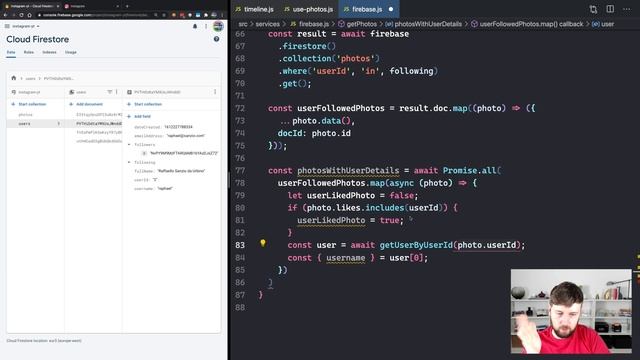Open the Firebase header three-dot menu
Screen dimensions: 640x360
coord(206,26)
